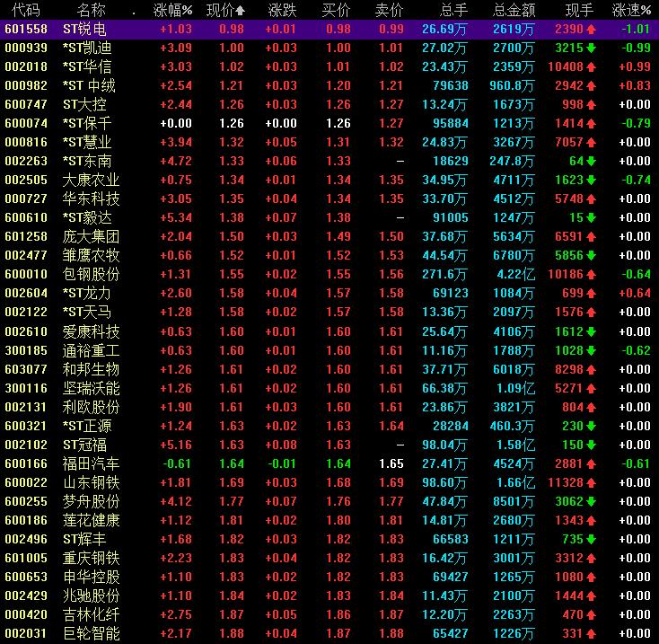Sort by the 涨速% column header

(632, 10)
